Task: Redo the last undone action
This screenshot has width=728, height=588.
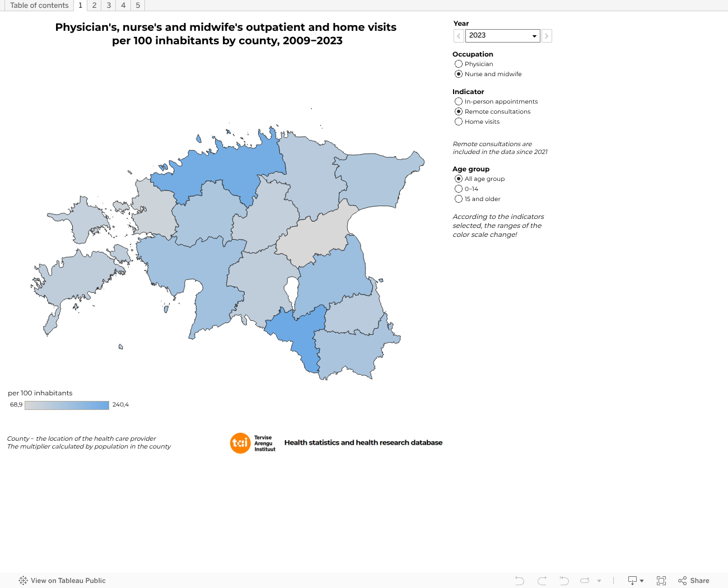Action: (542, 581)
